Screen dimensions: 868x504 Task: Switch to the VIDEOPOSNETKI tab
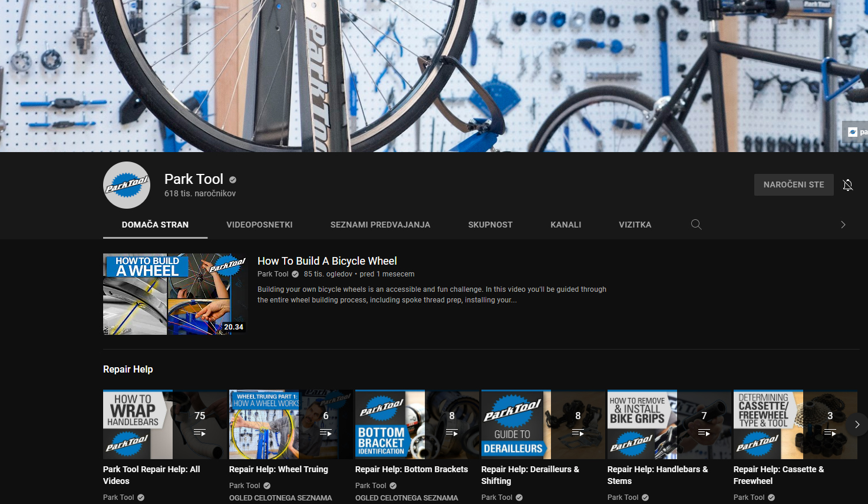[259, 225]
